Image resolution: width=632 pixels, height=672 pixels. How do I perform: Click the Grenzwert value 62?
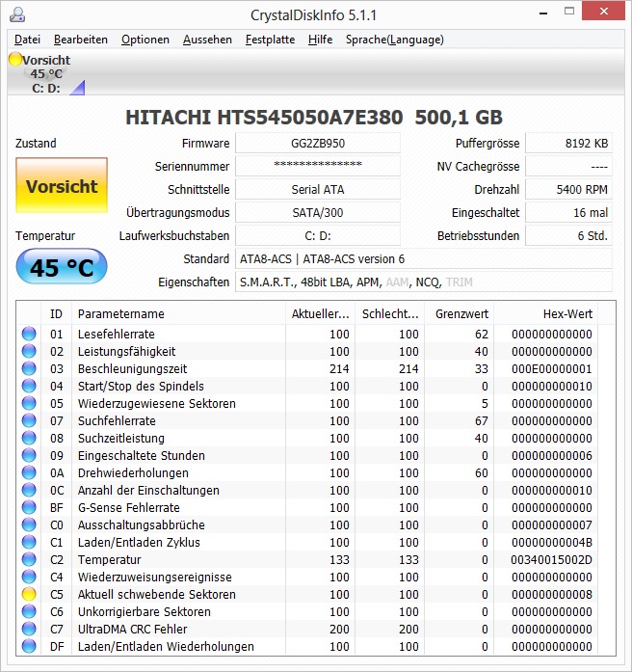[x=482, y=334]
